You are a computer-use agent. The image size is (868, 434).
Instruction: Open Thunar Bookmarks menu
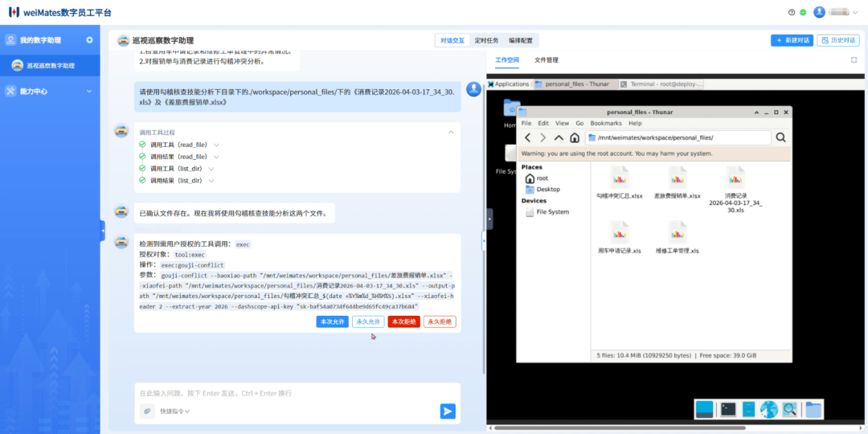[606, 123]
